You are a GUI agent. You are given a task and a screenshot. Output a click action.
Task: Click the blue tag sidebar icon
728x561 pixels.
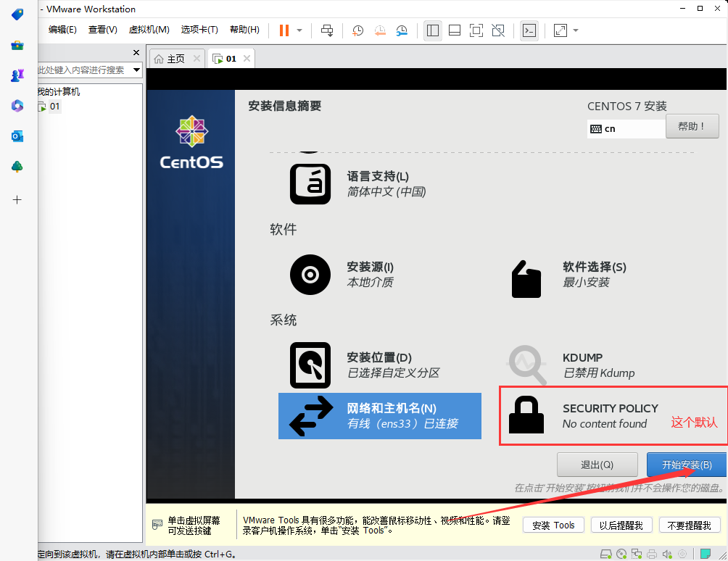(x=17, y=14)
